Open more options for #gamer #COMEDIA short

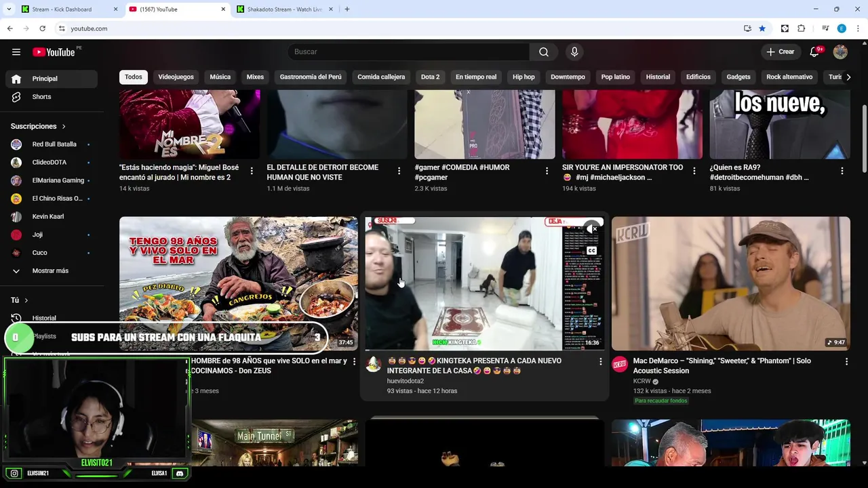[547, 171]
